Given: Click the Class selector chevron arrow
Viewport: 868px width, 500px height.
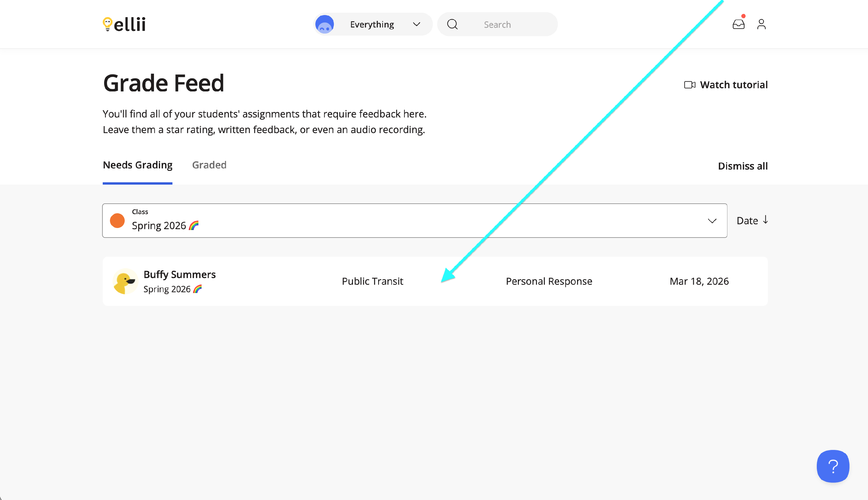Looking at the screenshot, I should pos(712,220).
